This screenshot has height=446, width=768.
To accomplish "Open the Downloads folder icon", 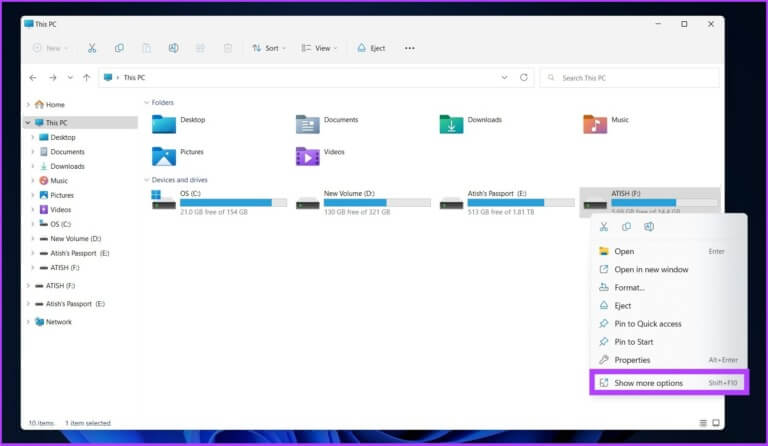I will coord(451,124).
